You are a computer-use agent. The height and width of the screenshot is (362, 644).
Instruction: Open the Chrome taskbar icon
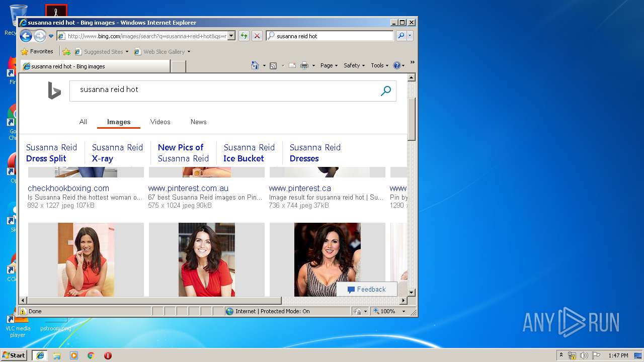(91, 355)
